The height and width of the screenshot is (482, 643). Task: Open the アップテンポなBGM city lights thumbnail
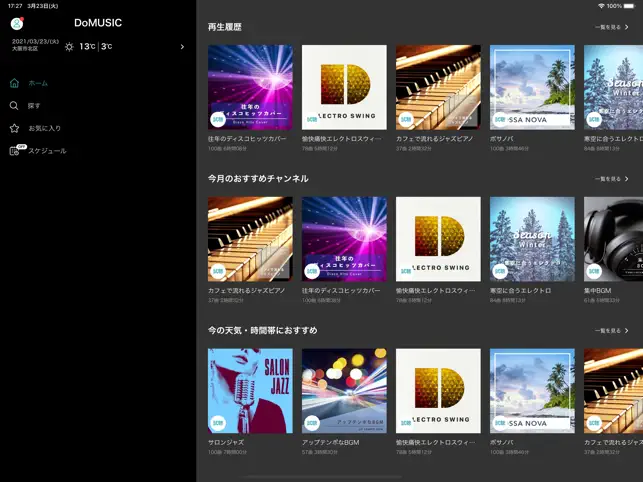pos(344,391)
